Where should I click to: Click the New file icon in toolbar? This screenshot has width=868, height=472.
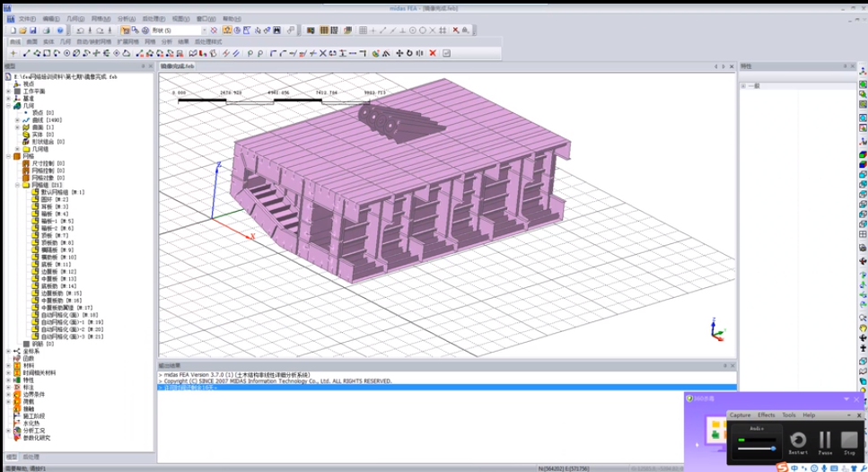[12, 31]
